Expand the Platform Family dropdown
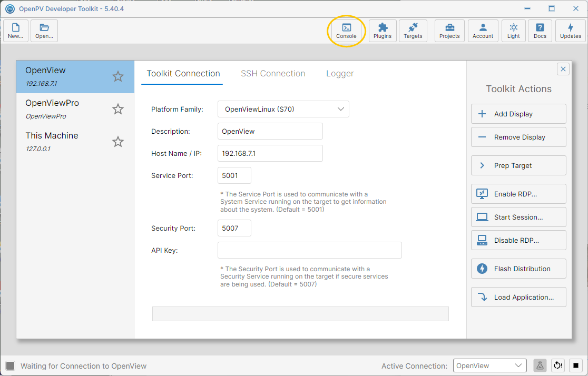Screen dimensions: 588x376 point(283,109)
